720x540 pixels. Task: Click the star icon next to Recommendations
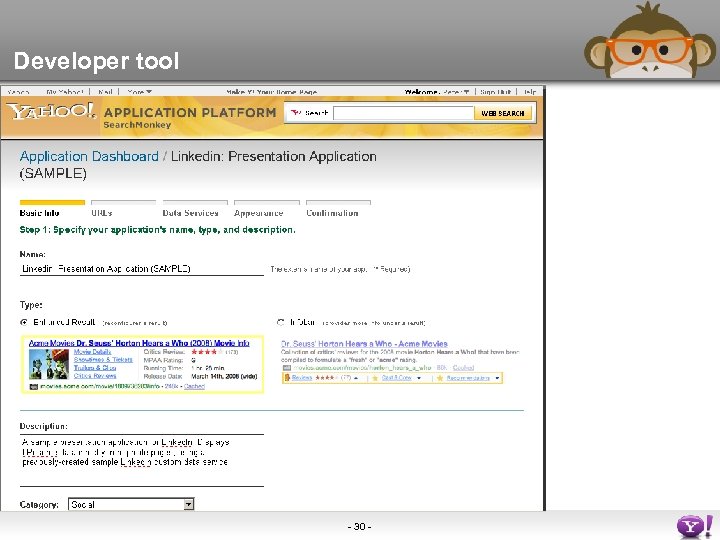[440, 378]
